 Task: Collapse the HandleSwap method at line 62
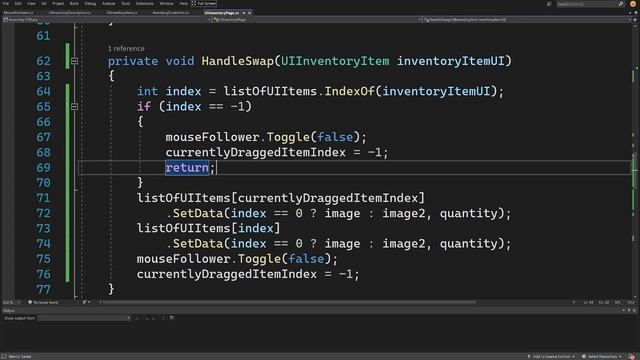click(74, 61)
